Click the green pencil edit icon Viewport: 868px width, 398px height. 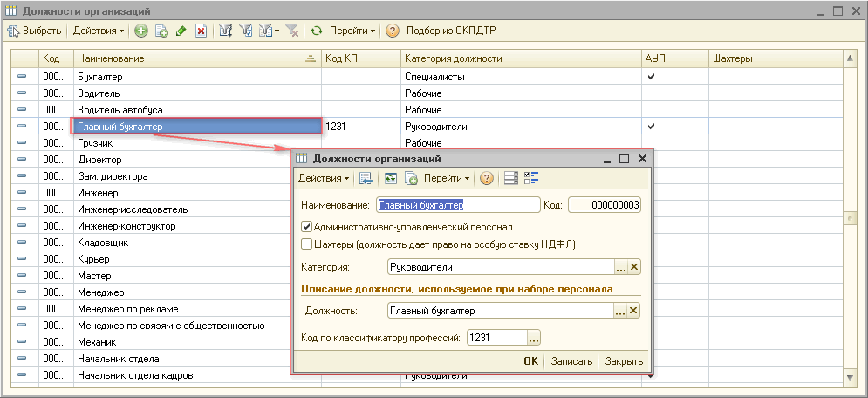[x=181, y=31]
